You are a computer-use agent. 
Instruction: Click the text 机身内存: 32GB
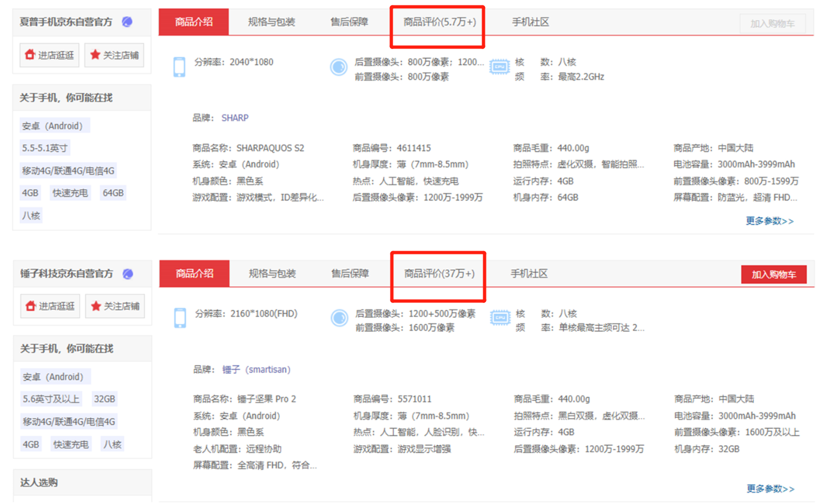(x=707, y=449)
